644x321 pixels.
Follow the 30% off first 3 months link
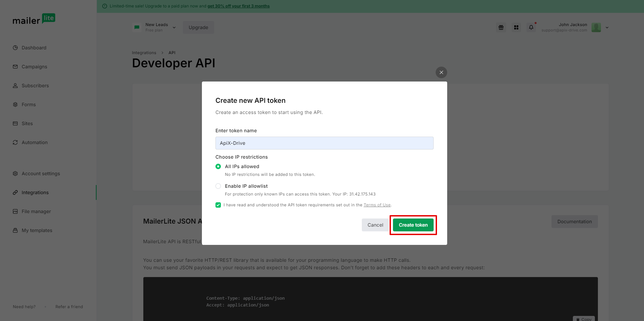[x=238, y=6]
